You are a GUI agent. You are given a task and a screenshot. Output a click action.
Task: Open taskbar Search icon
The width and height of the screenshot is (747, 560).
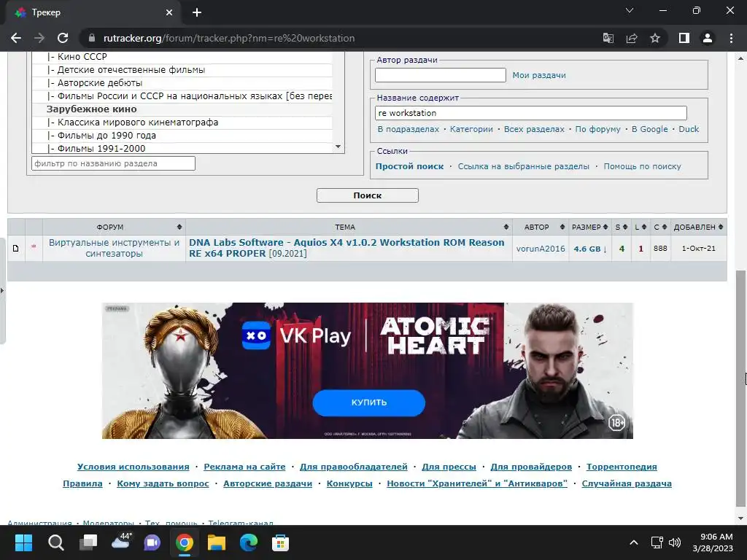55,542
